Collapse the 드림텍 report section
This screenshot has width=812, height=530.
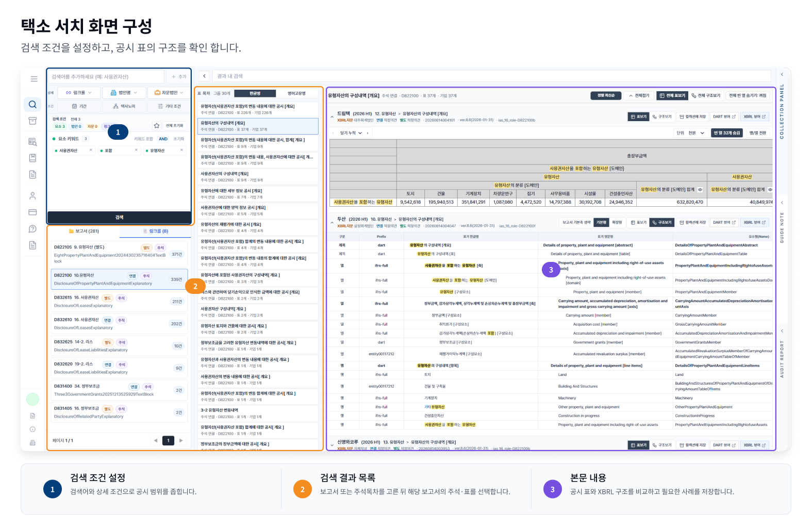332,117
